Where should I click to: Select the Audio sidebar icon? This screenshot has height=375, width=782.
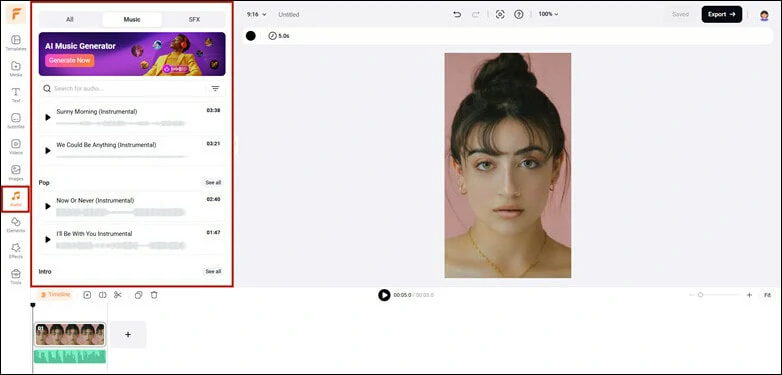16,198
